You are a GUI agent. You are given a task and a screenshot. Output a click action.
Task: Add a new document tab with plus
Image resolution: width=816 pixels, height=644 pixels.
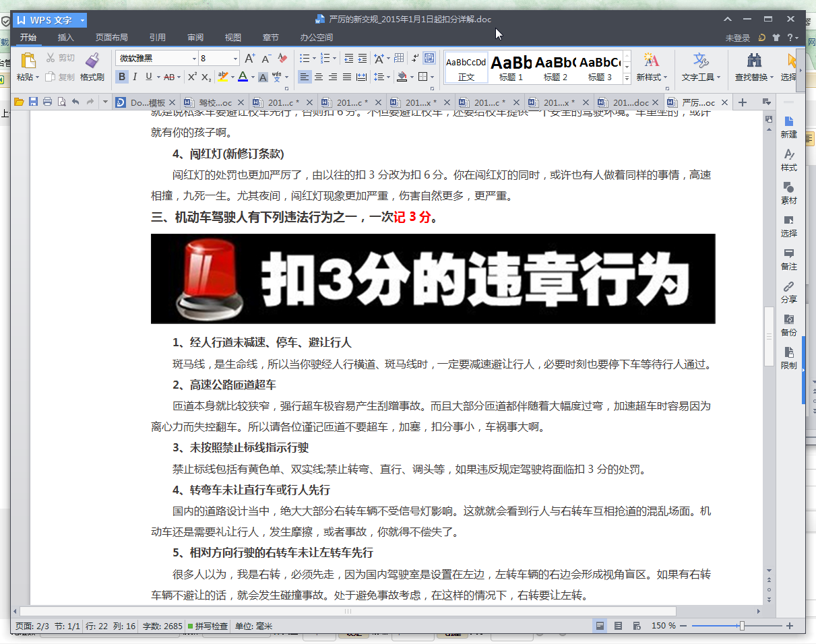point(743,102)
